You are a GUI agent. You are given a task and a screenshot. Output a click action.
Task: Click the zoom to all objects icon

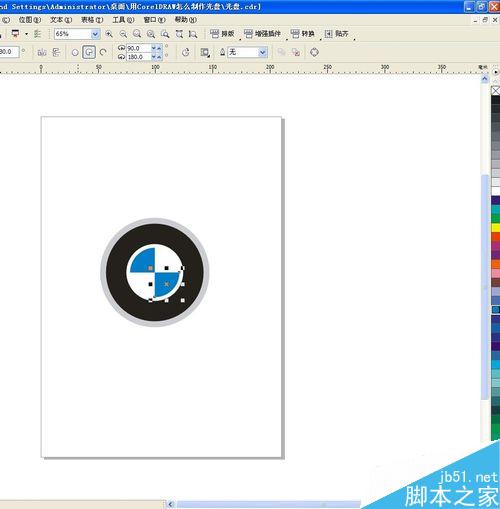click(x=151, y=34)
